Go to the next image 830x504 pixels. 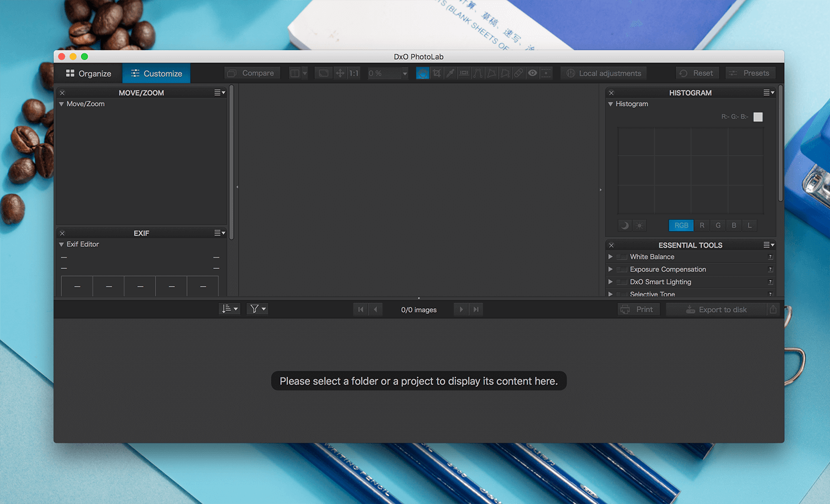[x=461, y=309]
